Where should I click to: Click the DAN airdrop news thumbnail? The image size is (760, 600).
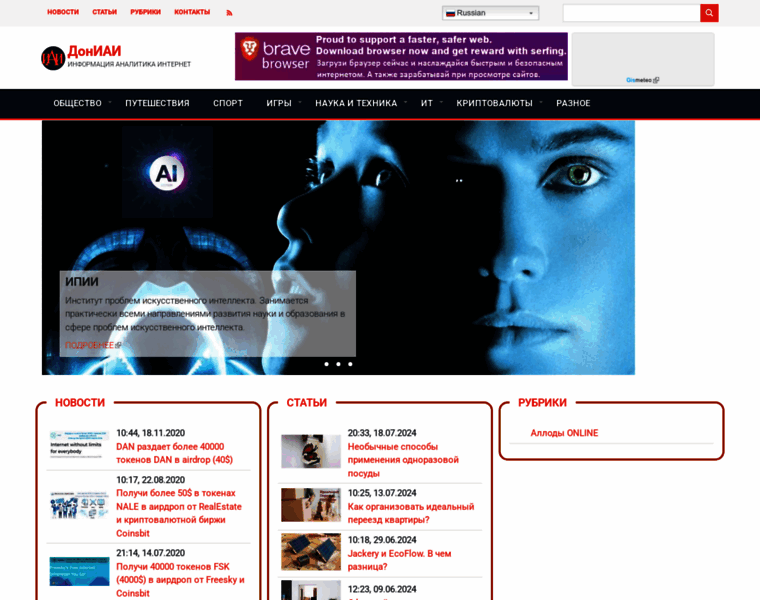click(x=79, y=444)
